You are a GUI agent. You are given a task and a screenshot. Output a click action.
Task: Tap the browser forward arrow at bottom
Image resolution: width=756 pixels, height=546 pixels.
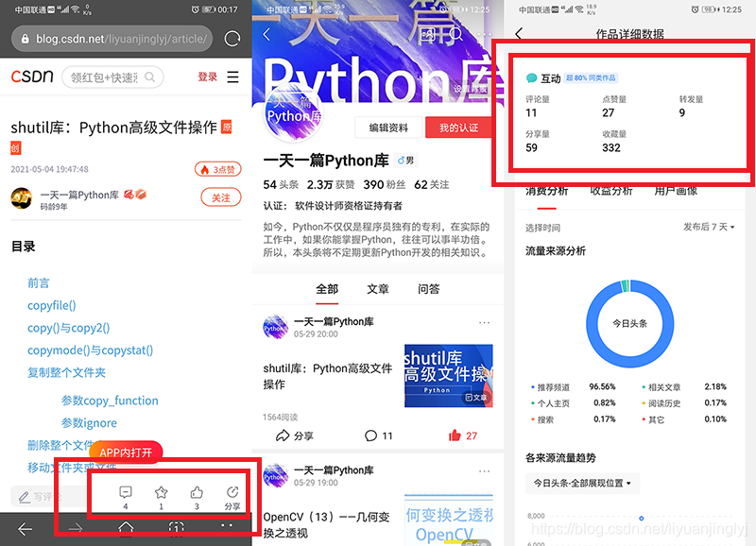tap(76, 529)
